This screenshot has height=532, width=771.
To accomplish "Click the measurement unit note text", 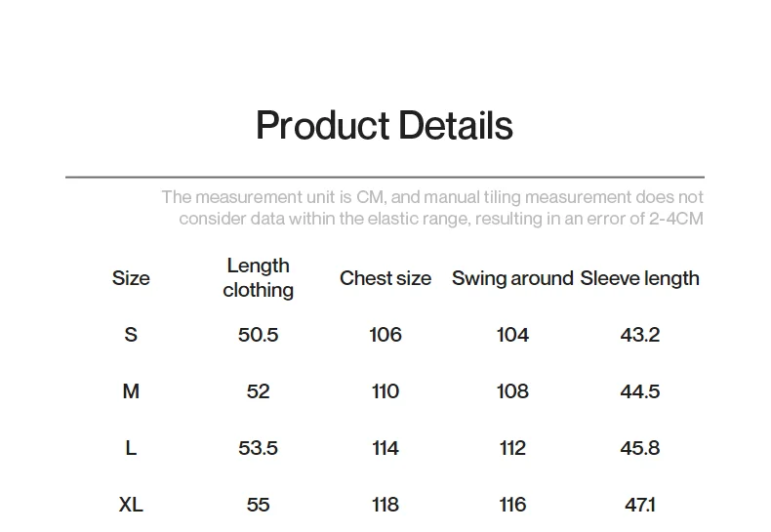I will coord(432,208).
